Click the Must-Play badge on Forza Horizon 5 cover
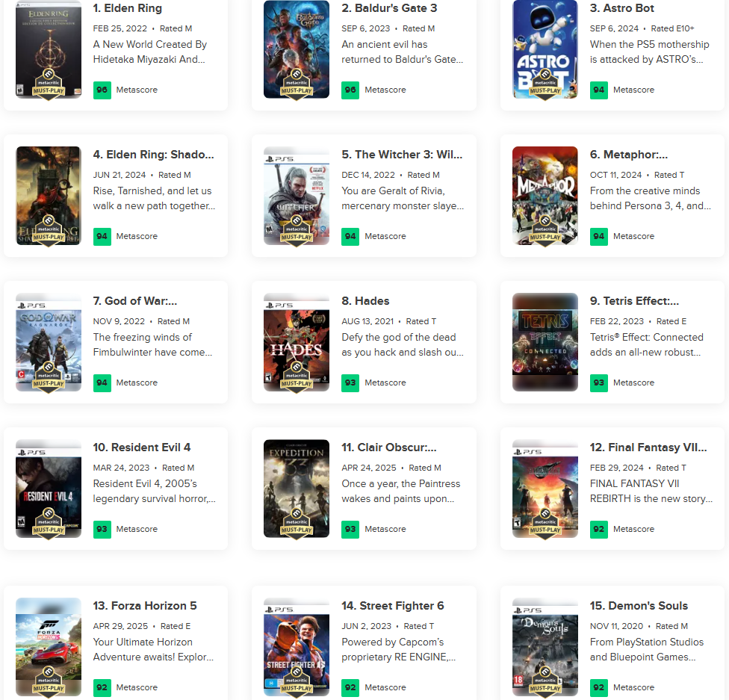 (49, 682)
